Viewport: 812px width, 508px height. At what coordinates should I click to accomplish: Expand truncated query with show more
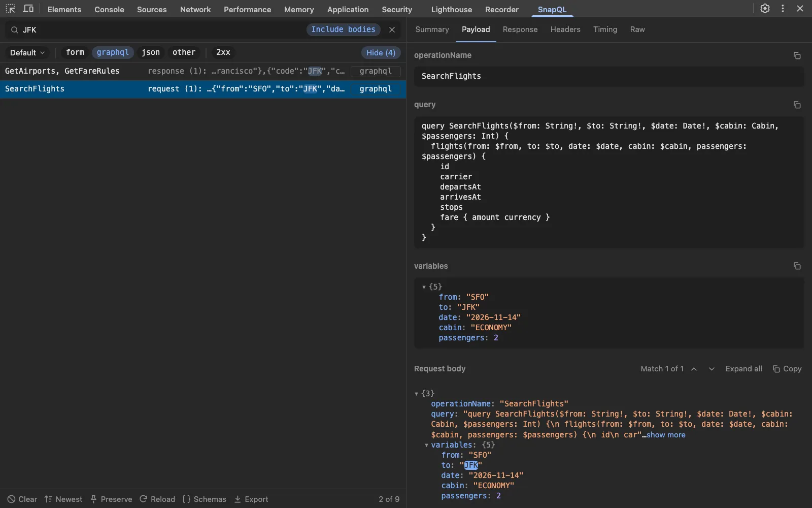666,435
